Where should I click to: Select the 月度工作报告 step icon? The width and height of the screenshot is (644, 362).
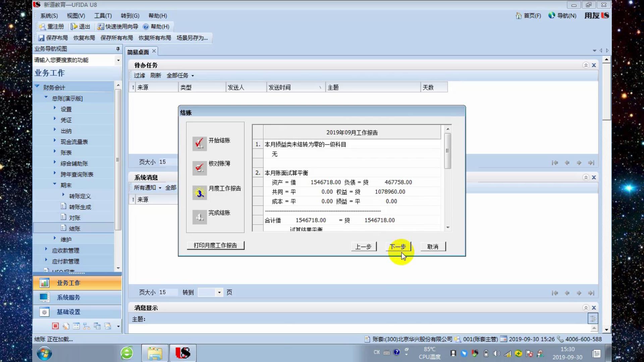(200, 193)
